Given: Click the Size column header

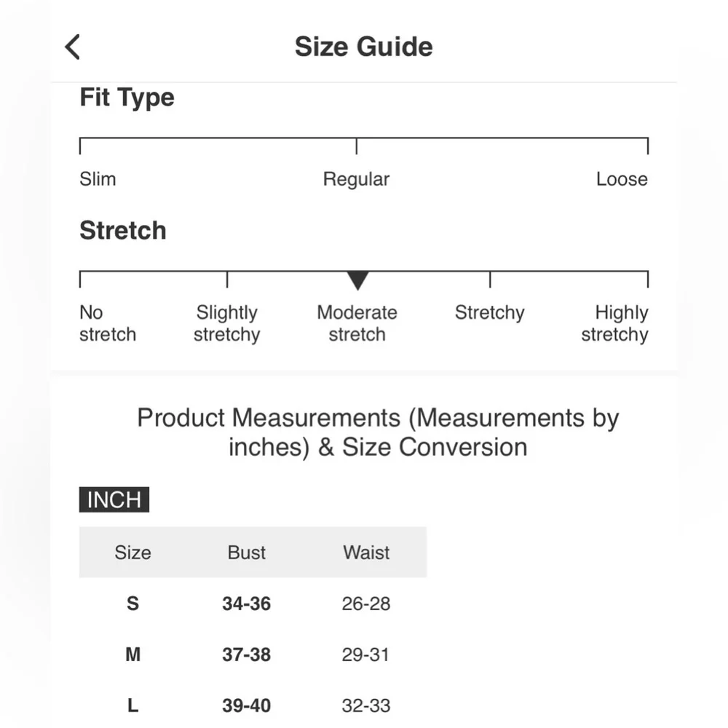Looking at the screenshot, I should coord(132,553).
